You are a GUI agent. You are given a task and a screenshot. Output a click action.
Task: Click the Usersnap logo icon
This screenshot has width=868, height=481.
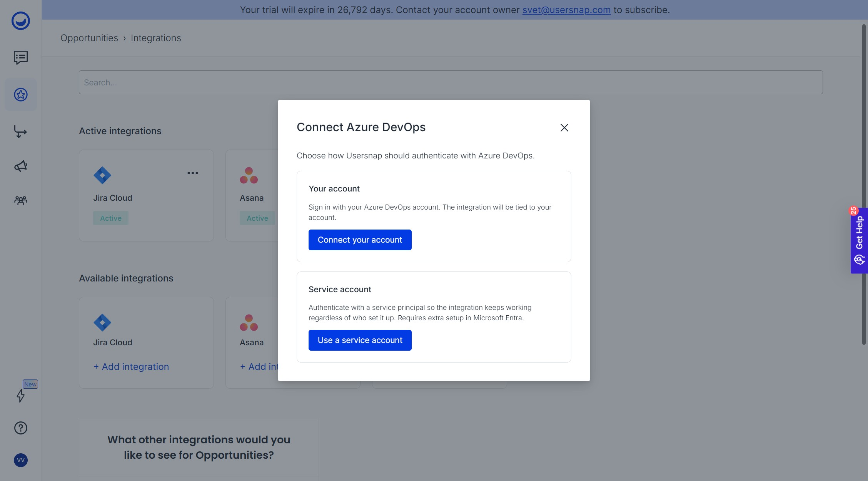coord(21,21)
